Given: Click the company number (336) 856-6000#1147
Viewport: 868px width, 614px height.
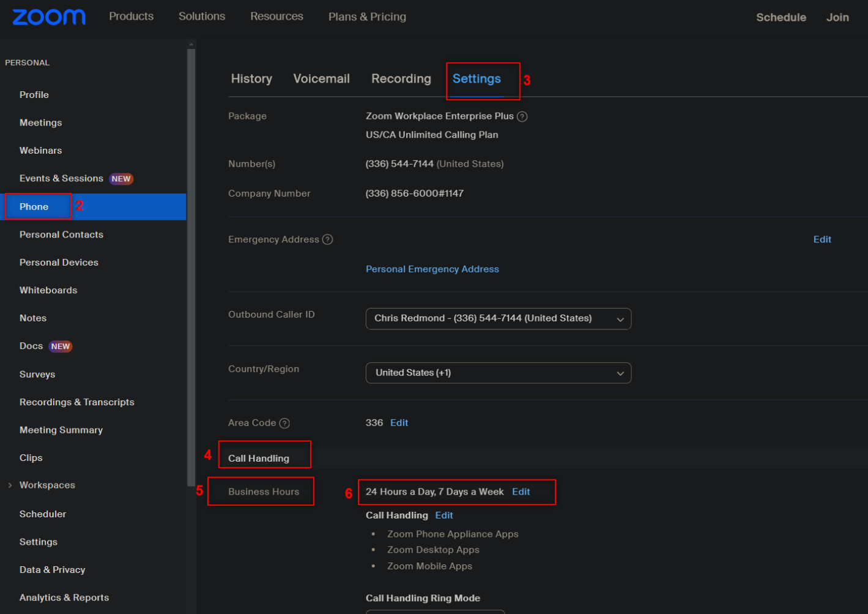Looking at the screenshot, I should click(x=415, y=193).
